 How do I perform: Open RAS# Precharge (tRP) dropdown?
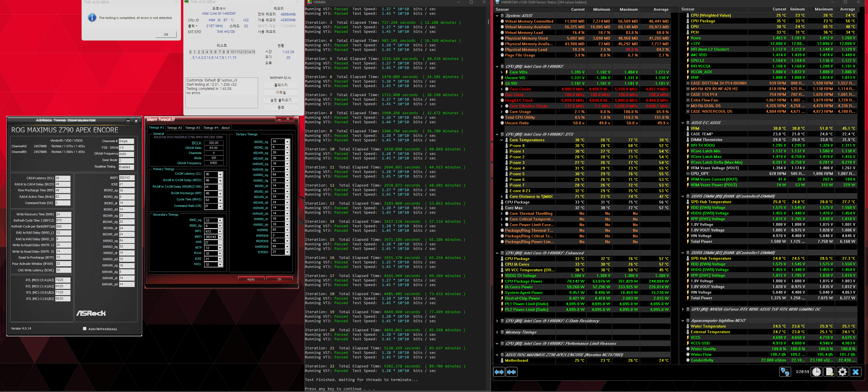[x=220, y=194]
